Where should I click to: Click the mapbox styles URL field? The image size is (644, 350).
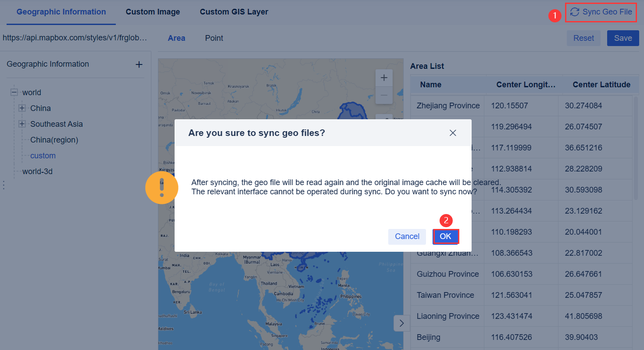75,38
